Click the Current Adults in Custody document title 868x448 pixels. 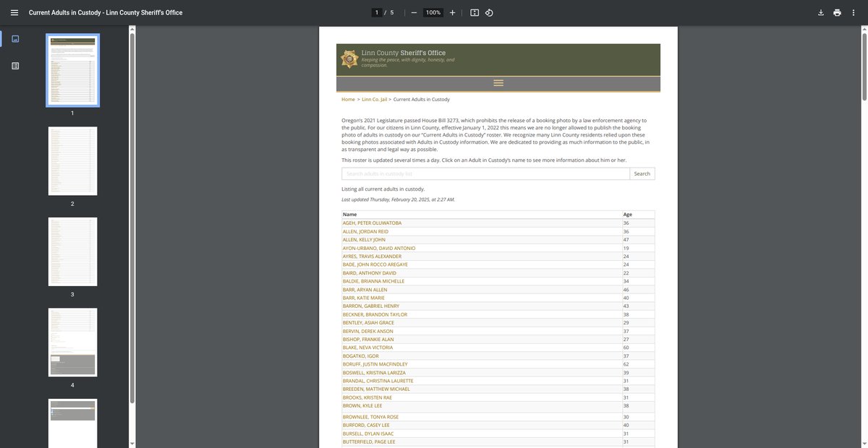click(x=106, y=12)
